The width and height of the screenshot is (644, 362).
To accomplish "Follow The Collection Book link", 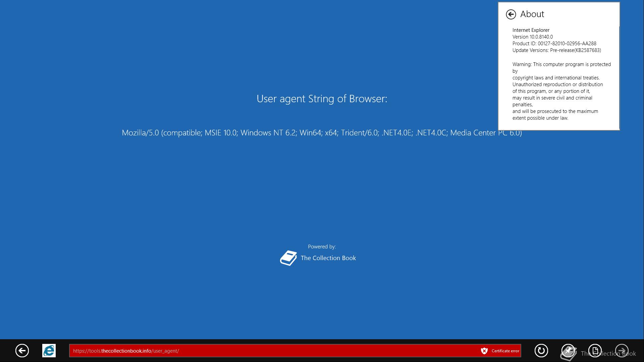I will [x=328, y=258].
